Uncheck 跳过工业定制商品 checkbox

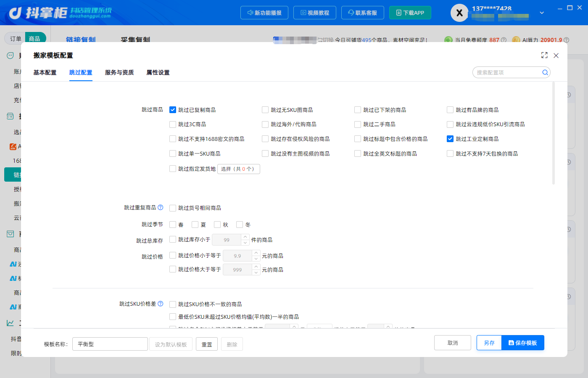click(450, 139)
